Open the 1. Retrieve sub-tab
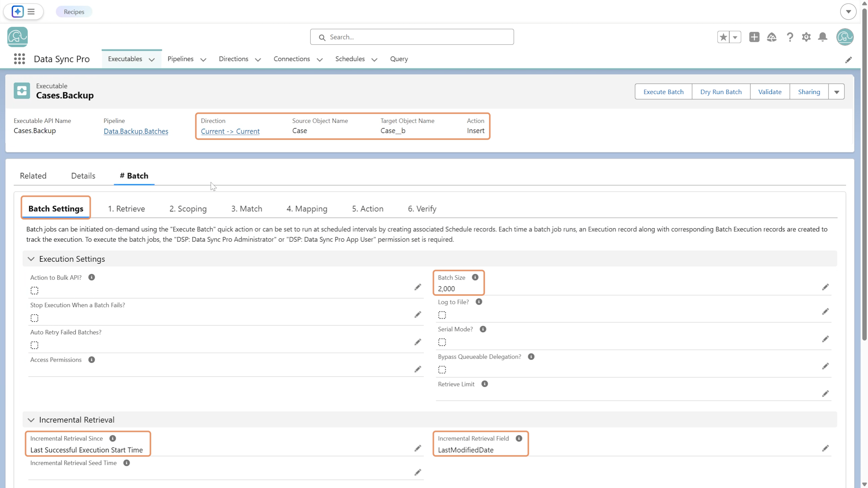The width and height of the screenshot is (868, 488). click(x=126, y=209)
